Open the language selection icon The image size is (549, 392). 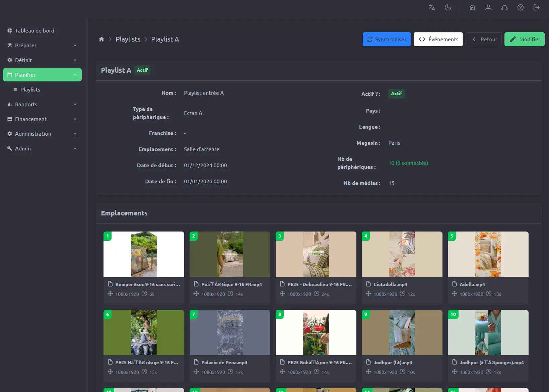tap(431, 7)
